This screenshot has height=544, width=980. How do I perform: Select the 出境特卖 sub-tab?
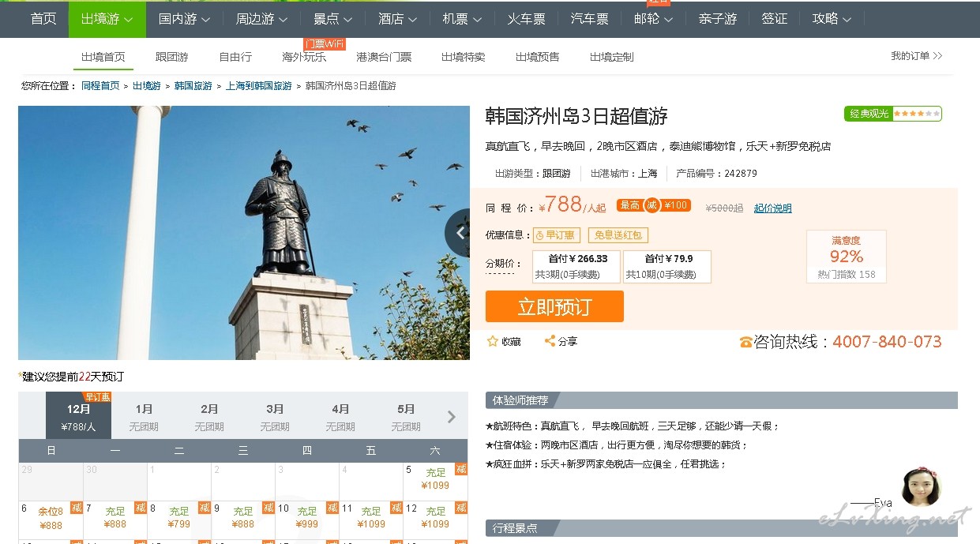pyautogui.click(x=464, y=57)
